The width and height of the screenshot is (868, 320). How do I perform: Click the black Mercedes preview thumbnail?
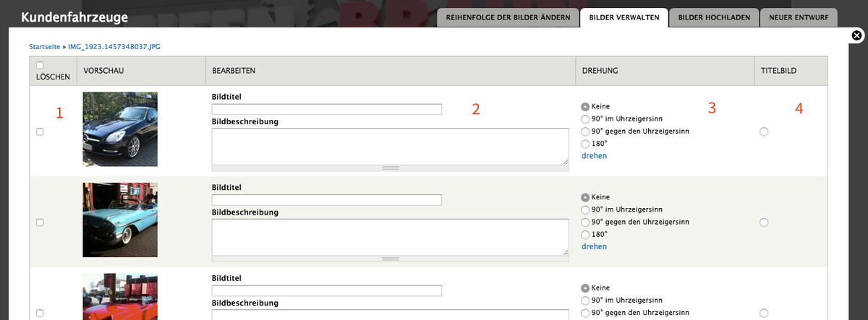[x=120, y=129]
